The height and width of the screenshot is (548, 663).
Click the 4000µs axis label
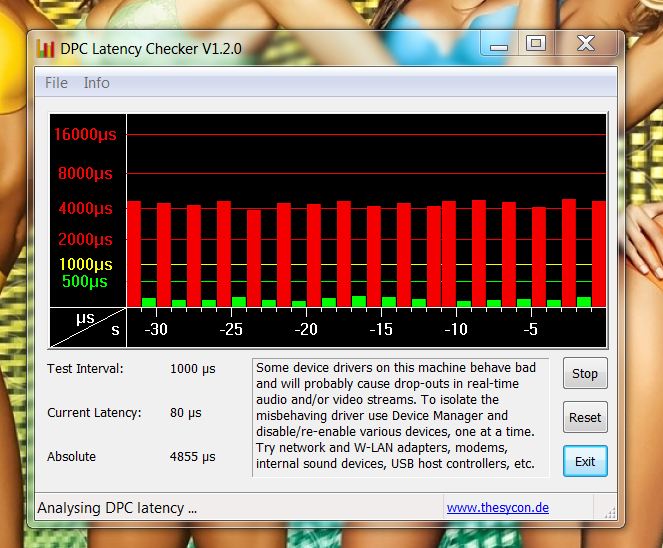click(85, 208)
